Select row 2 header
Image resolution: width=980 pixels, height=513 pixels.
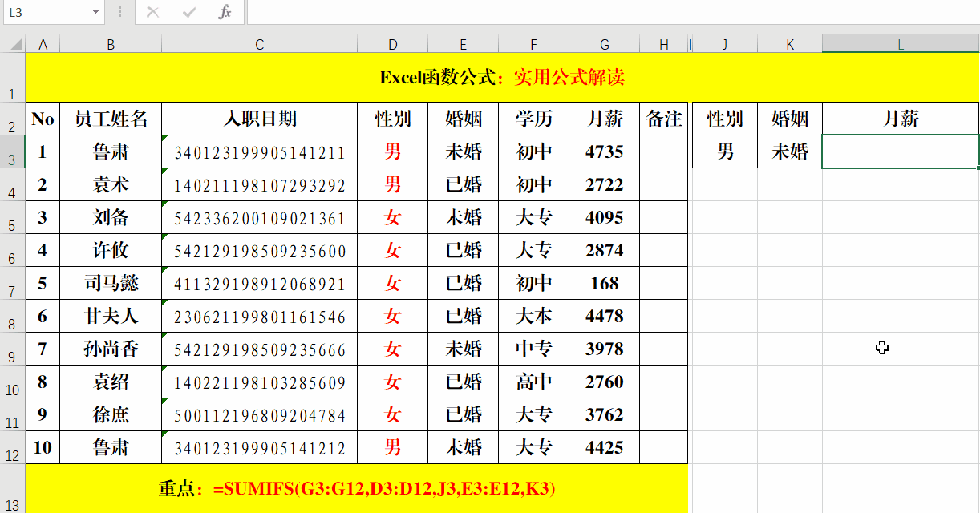click(13, 119)
